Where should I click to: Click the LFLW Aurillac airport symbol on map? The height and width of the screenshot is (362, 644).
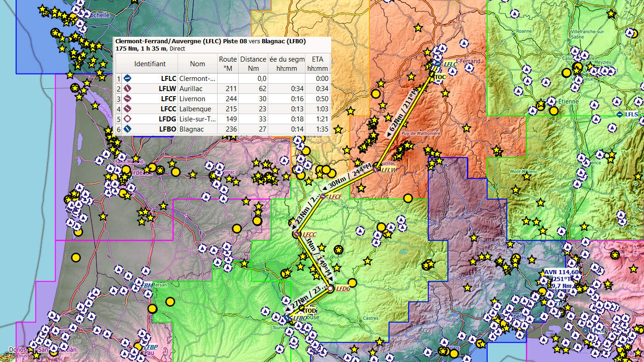coord(376,170)
